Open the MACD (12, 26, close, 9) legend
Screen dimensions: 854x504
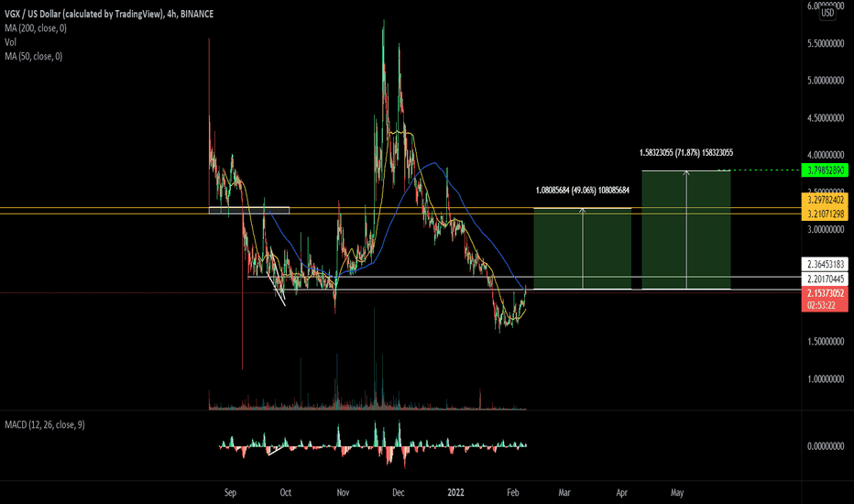[x=45, y=424]
